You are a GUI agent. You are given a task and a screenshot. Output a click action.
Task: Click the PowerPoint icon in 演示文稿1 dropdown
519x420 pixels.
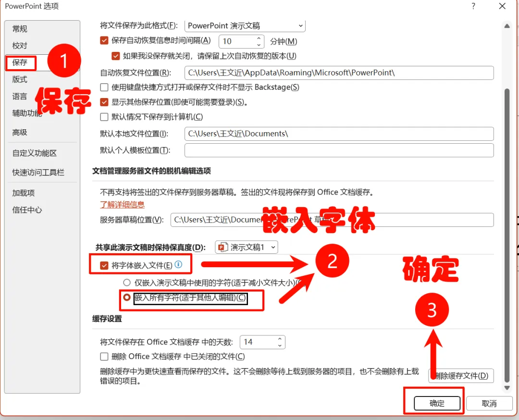pos(223,247)
